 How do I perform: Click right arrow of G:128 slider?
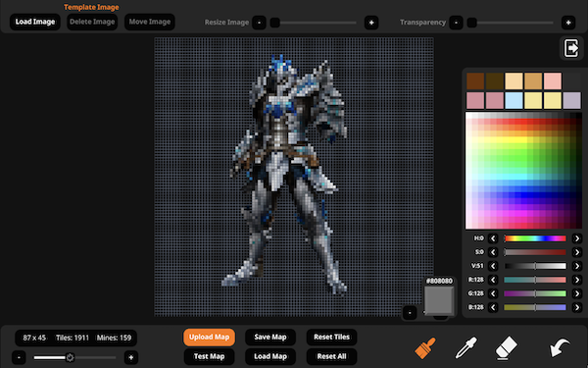[x=577, y=293]
